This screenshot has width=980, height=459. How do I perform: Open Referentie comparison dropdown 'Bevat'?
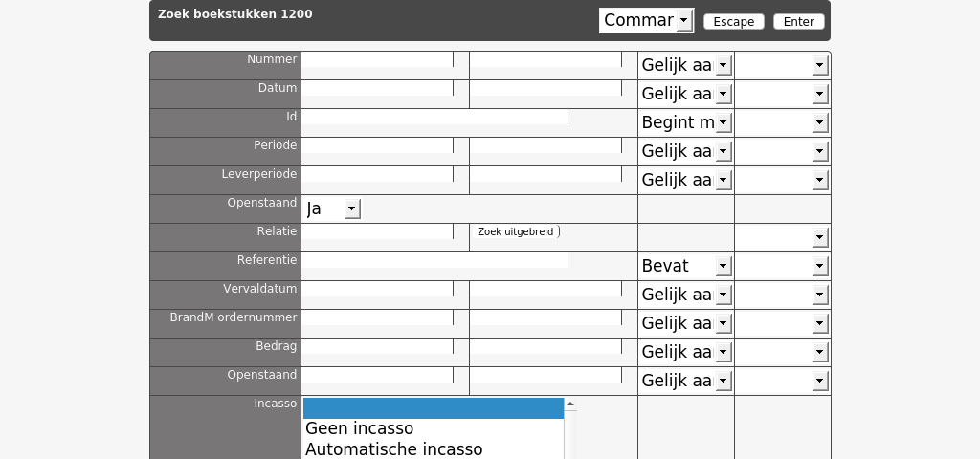pos(686,266)
